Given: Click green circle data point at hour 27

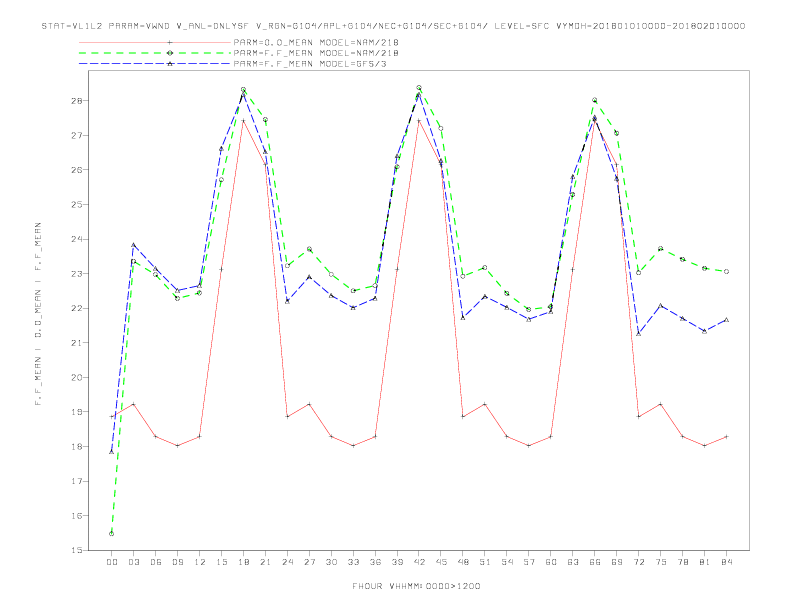Looking at the screenshot, I should (x=309, y=249).
